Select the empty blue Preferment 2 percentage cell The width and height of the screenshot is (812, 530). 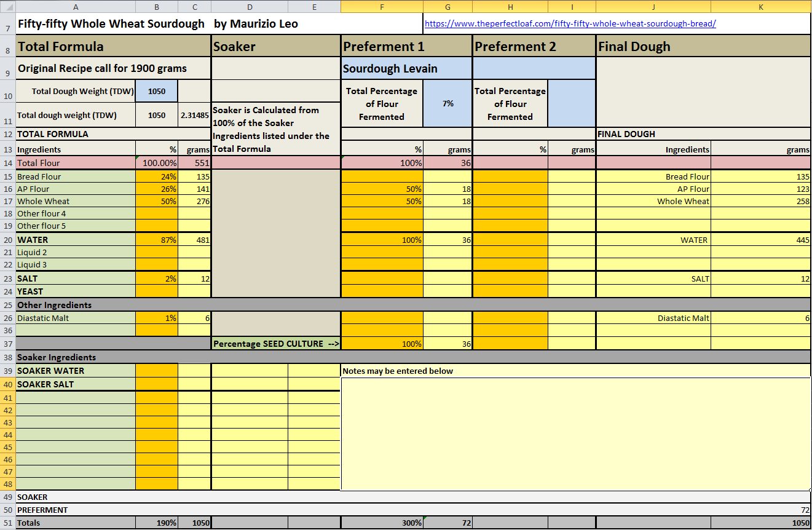[571, 103]
